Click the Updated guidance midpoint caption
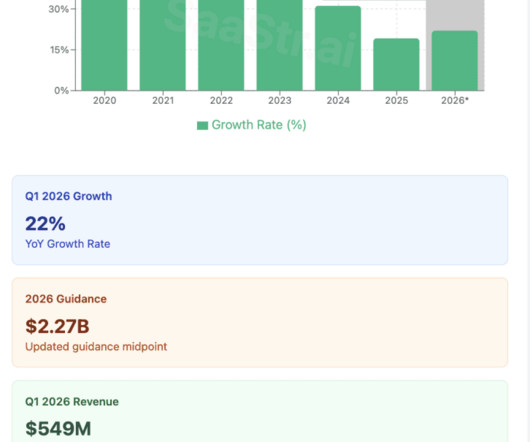 [96, 347]
